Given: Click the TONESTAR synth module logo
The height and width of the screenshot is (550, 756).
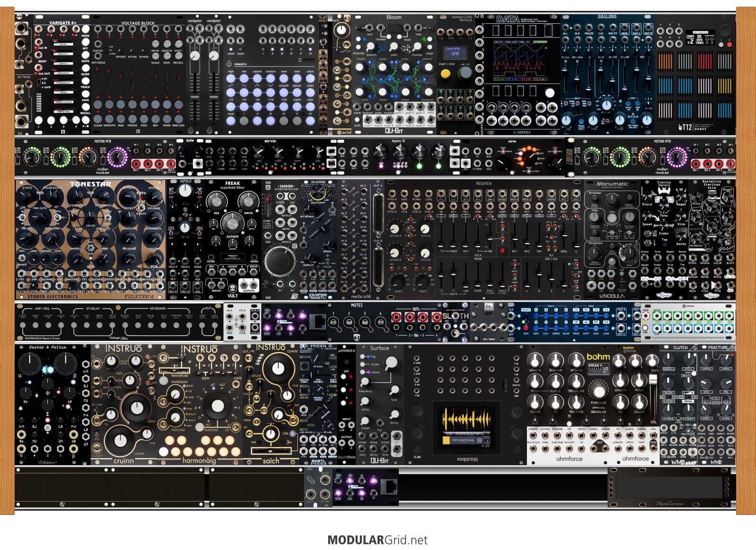Looking at the screenshot, I should pyautogui.click(x=91, y=184).
